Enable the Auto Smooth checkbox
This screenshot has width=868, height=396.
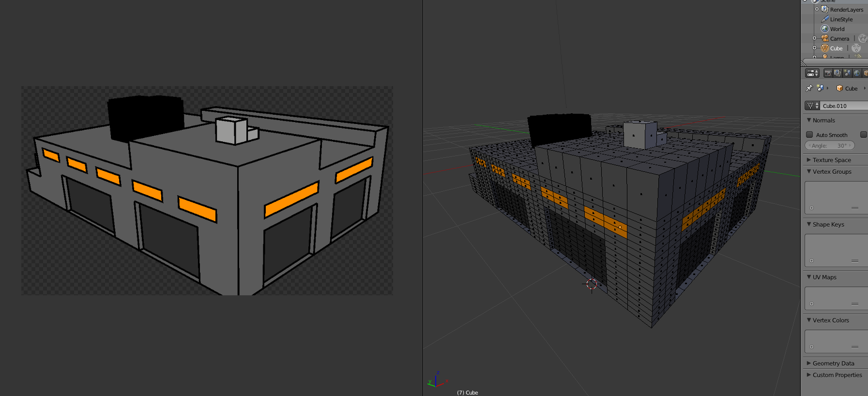(x=809, y=135)
